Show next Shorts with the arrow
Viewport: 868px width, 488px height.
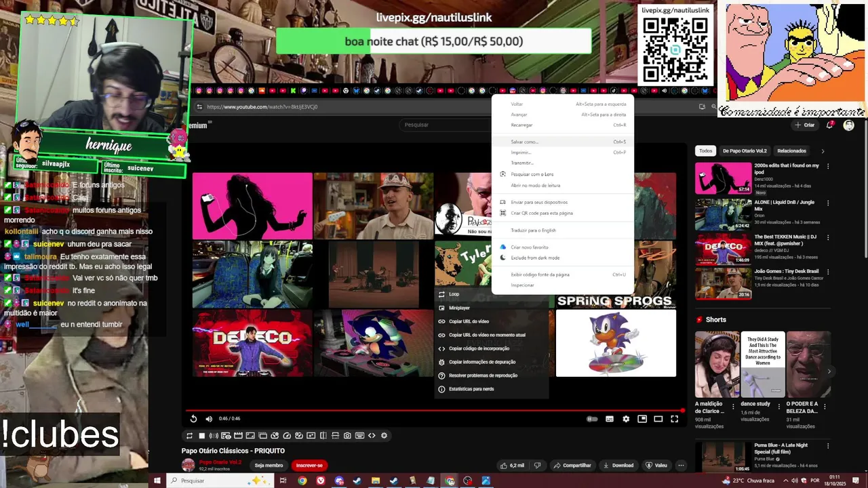point(829,371)
